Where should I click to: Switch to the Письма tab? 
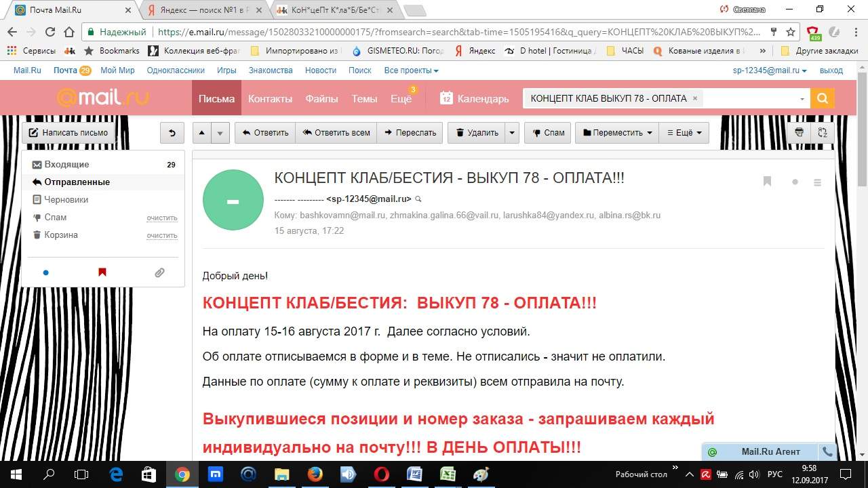pos(216,98)
